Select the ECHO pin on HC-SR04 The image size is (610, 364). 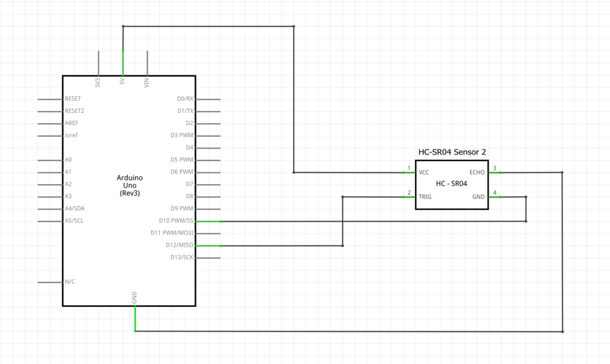495,172
